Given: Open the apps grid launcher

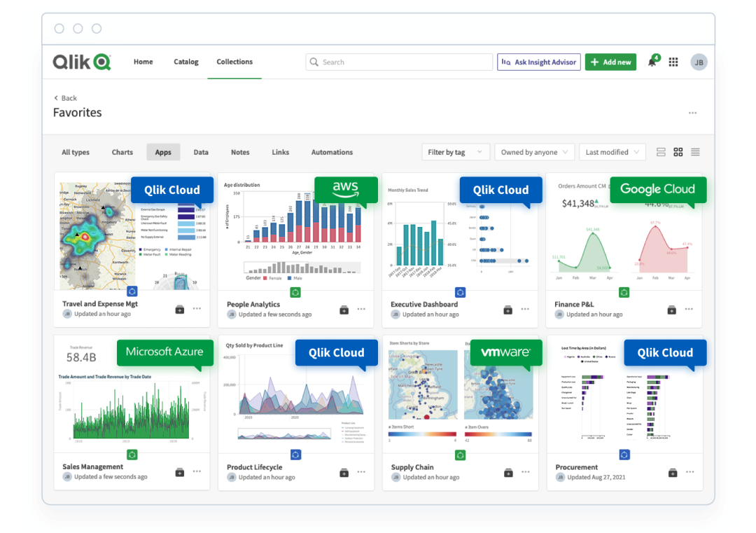Looking at the screenshot, I should tap(673, 62).
